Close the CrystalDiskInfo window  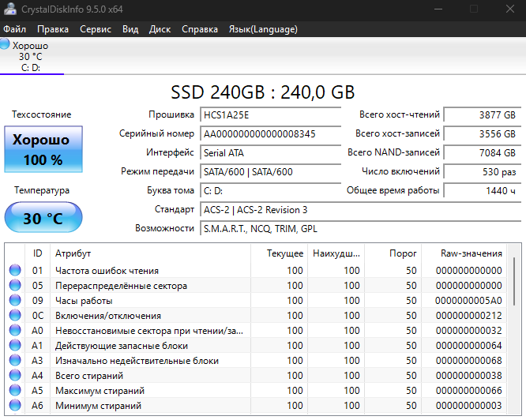coord(510,9)
